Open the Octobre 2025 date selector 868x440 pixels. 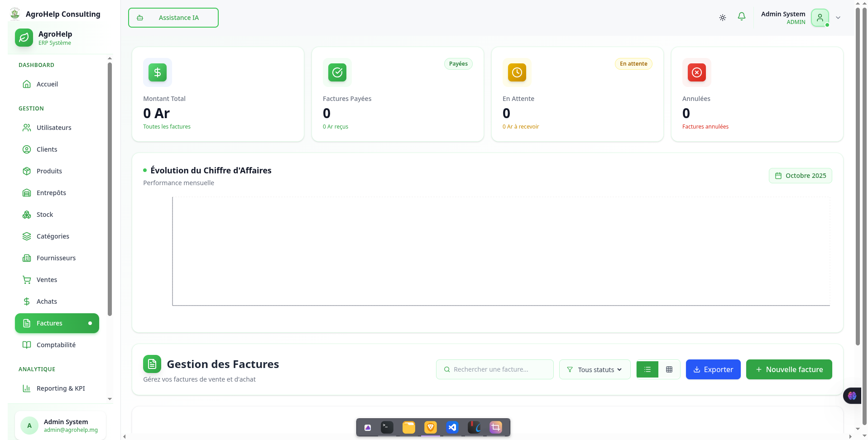[800, 175]
